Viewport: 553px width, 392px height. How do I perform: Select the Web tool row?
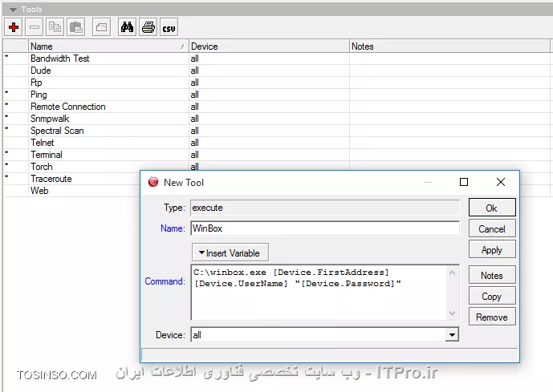(x=71, y=191)
